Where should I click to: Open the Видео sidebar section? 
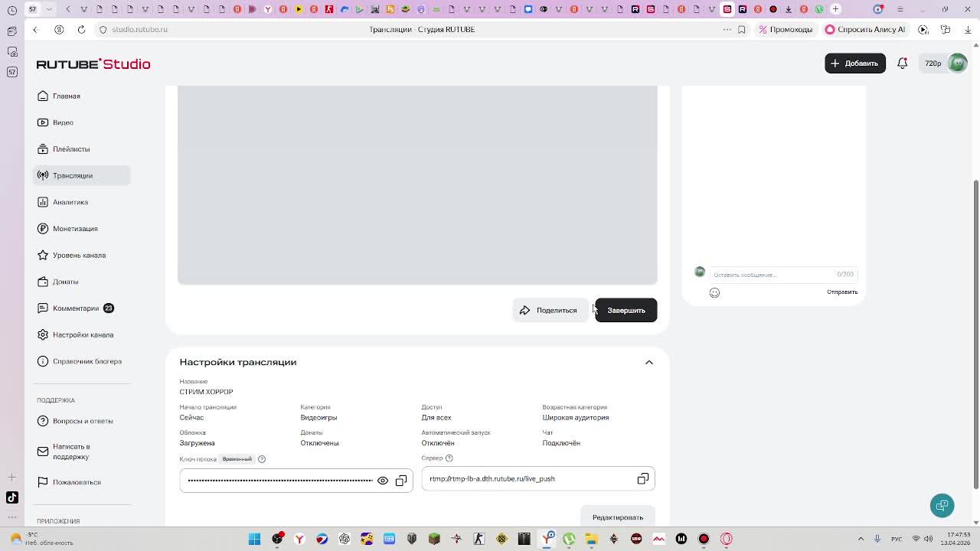81,122
